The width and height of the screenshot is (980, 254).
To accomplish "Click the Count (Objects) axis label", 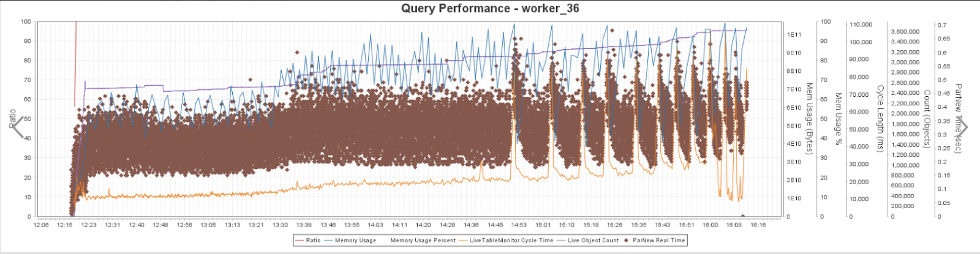I will [x=927, y=119].
